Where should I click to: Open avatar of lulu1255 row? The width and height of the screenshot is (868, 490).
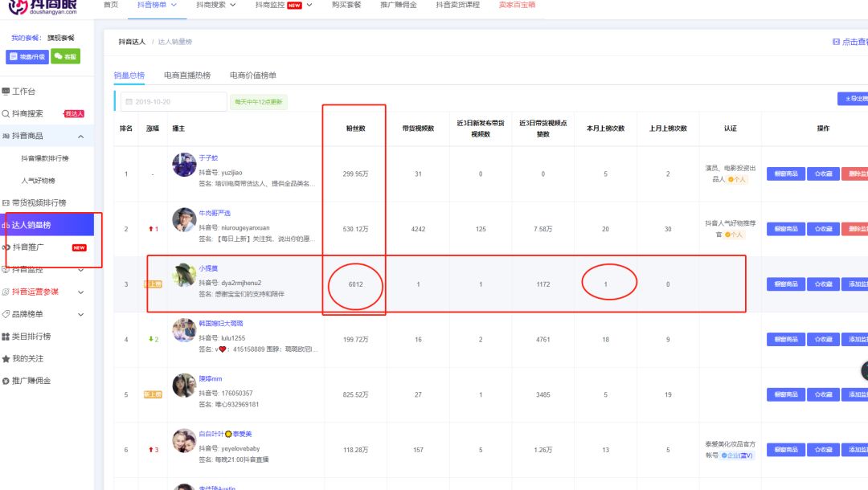click(184, 330)
